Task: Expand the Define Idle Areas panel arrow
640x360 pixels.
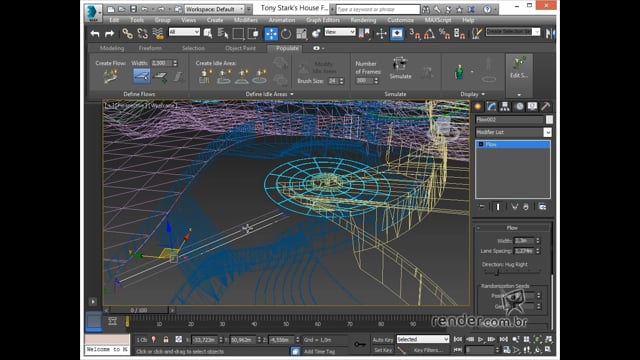Action: [x=292, y=94]
